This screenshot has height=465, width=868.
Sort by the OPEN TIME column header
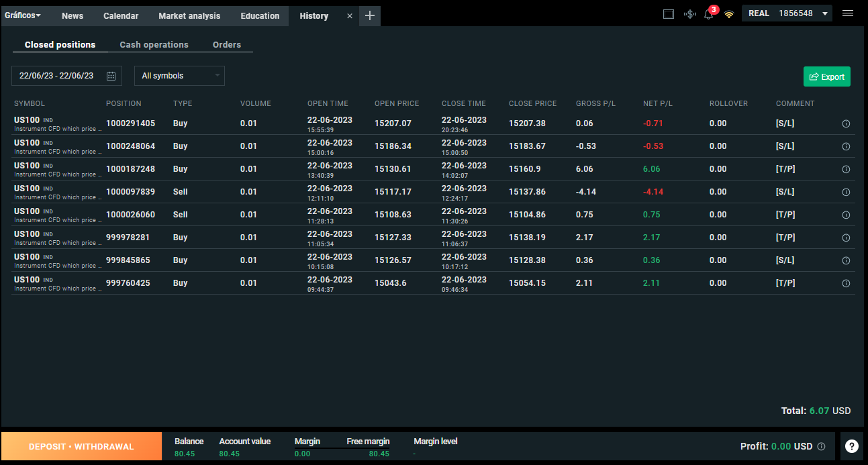tap(328, 103)
